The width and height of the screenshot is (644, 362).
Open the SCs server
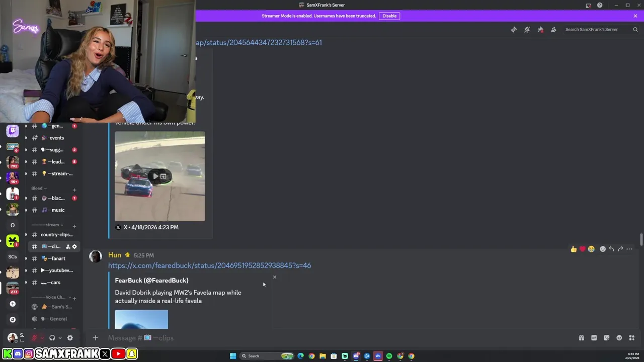pos(13,257)
